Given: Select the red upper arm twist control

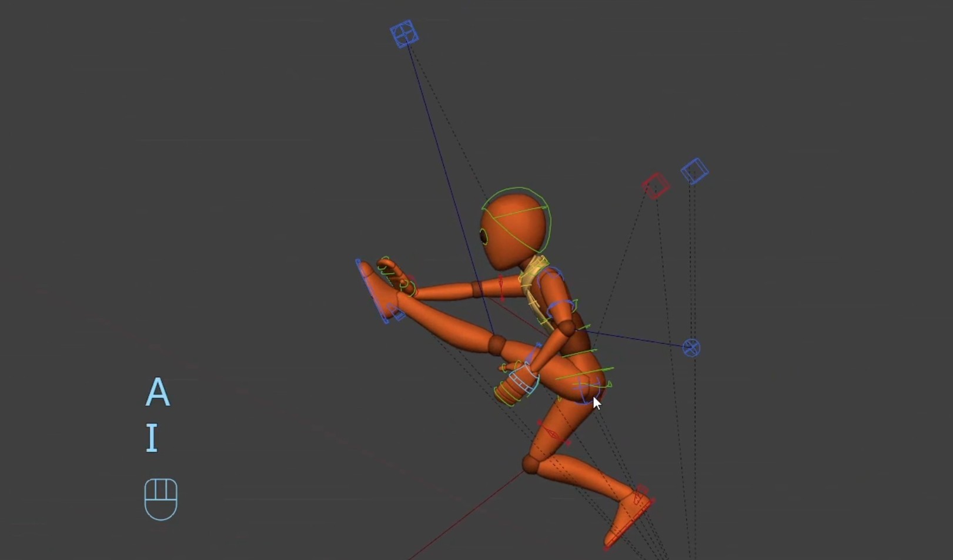Looking at the screenshot, I should (x=501, y=287).
